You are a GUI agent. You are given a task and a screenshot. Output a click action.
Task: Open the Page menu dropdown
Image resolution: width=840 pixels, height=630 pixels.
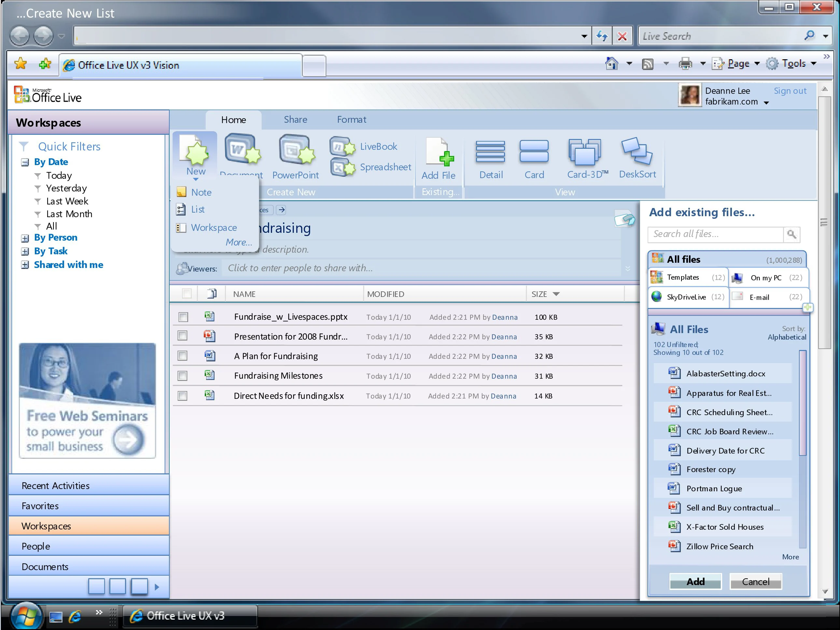point(757,64)
